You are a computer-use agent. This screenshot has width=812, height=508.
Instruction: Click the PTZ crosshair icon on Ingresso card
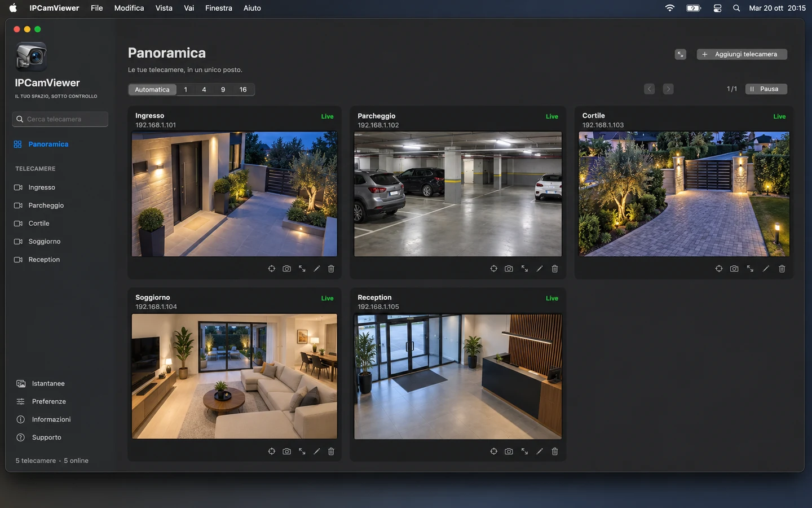coord(271,269)
